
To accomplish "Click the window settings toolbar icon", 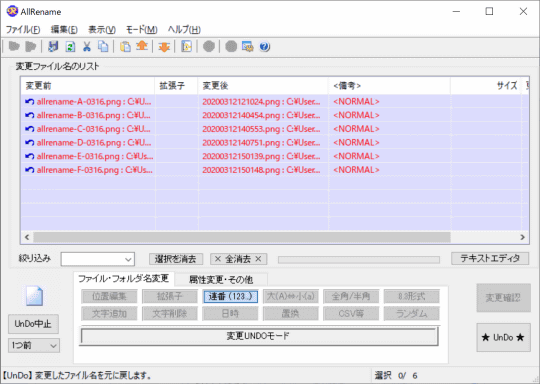I will coord(248,46).
